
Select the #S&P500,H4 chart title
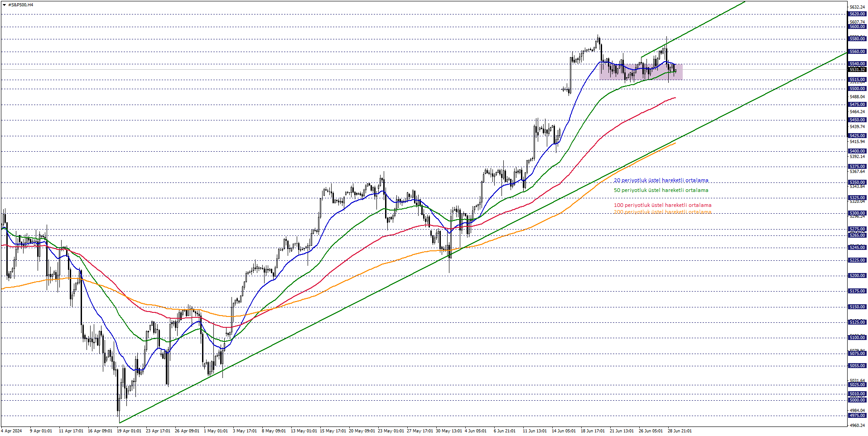pos(21,5)
